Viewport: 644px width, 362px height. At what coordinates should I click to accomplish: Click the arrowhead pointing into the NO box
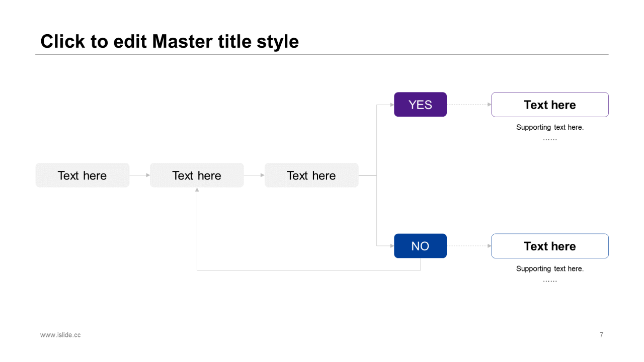[392, 246]
